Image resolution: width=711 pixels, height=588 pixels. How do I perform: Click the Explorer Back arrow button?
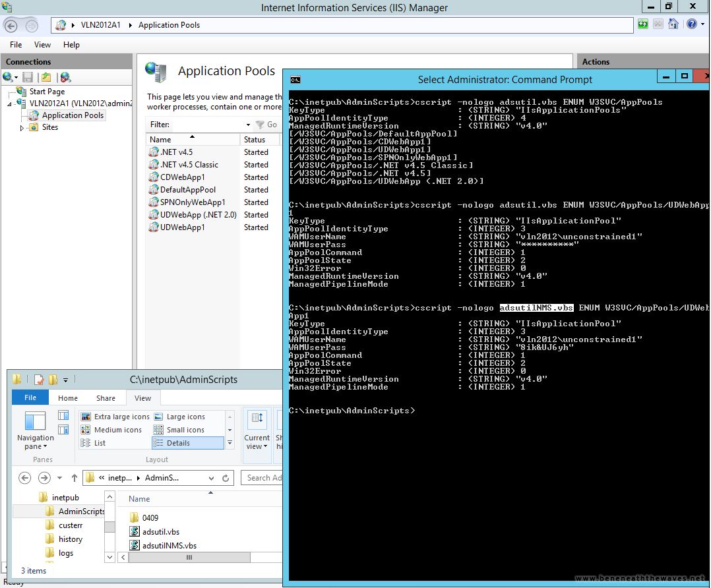25,478
